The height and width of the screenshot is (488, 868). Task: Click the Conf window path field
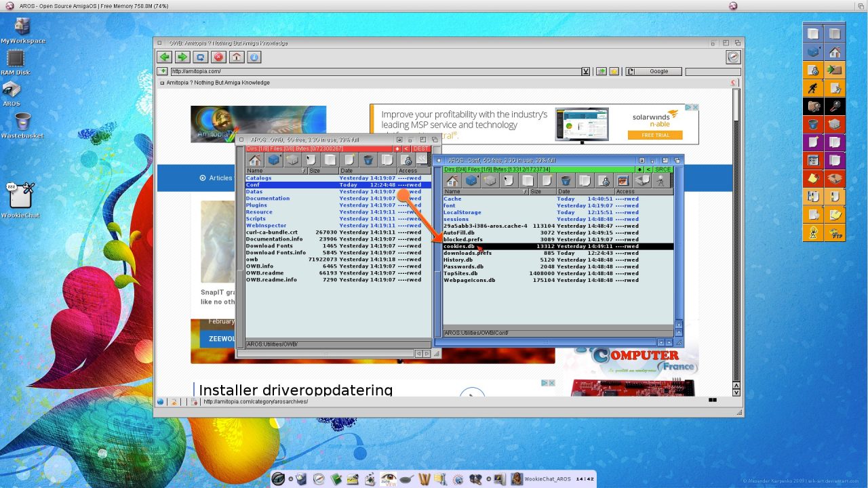point(558,333)
